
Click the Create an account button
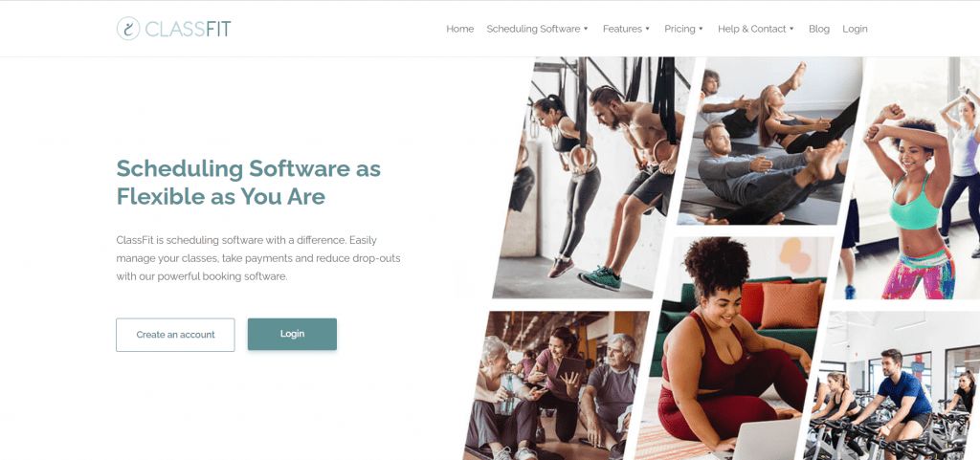[x=176, y=335]
